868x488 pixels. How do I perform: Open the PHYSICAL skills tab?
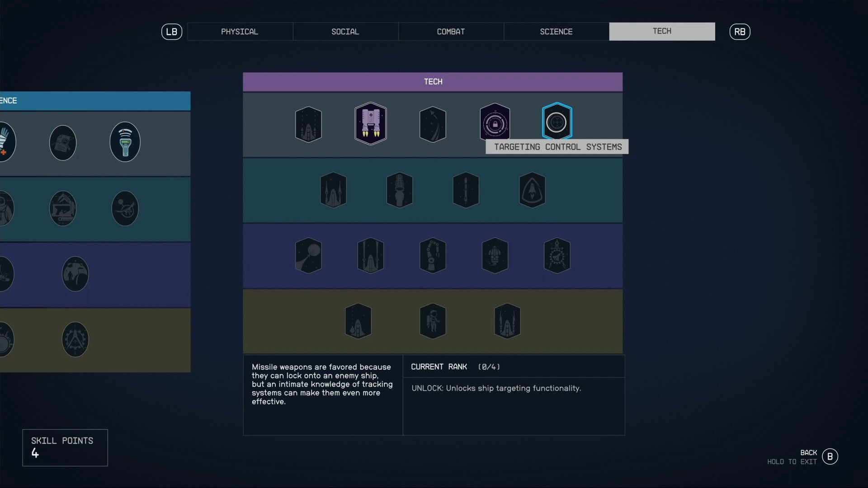[240, 32]
